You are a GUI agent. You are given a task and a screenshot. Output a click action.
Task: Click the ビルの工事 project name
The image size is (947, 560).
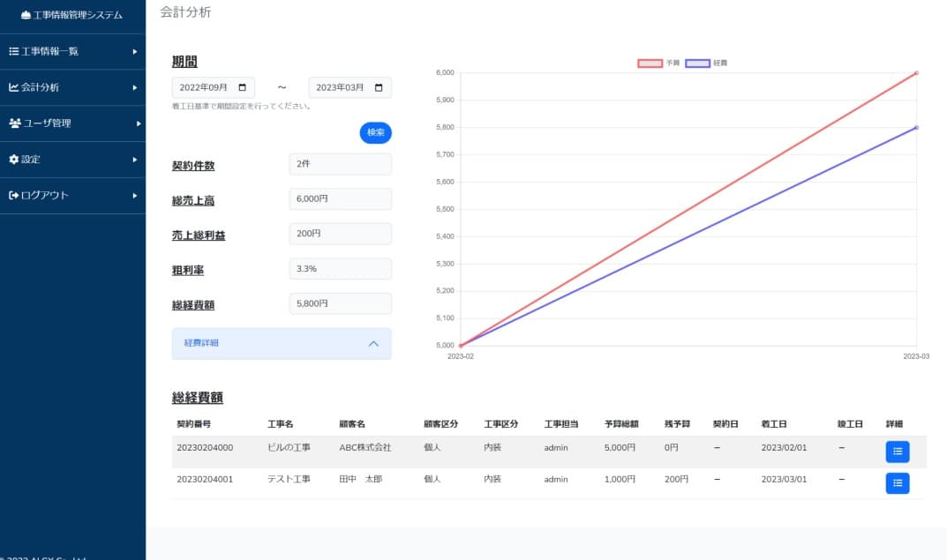(289, 448)
